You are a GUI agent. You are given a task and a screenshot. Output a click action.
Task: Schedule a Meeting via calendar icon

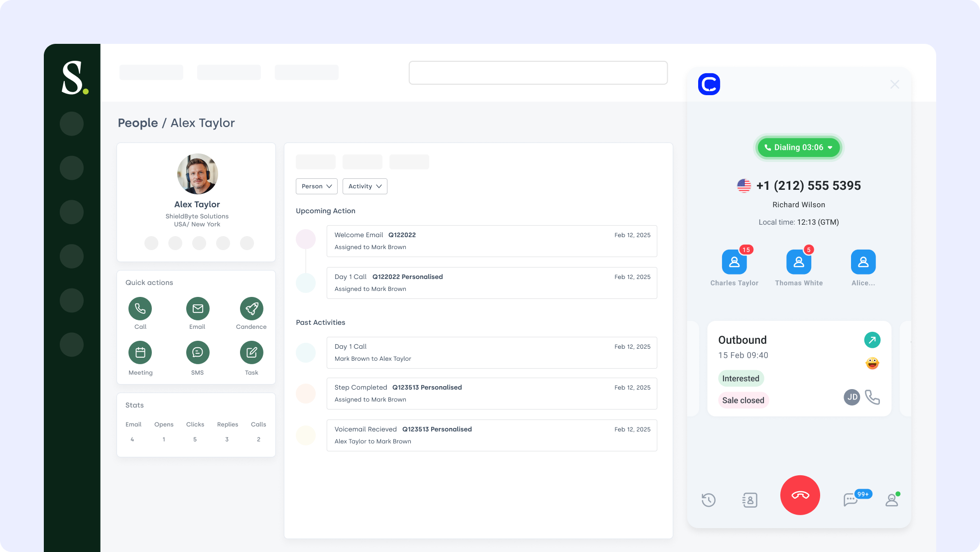pyautogui.click(x=140, y=353)
